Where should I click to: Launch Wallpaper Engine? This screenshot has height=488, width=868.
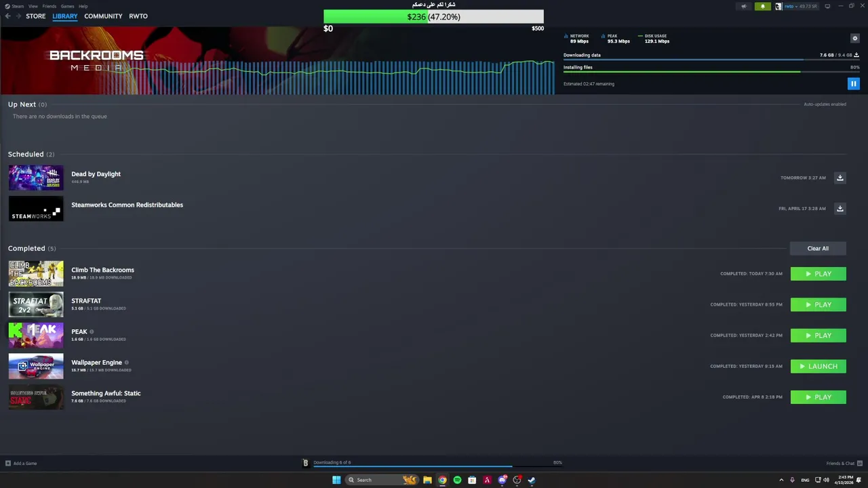[x=818, y=367]
